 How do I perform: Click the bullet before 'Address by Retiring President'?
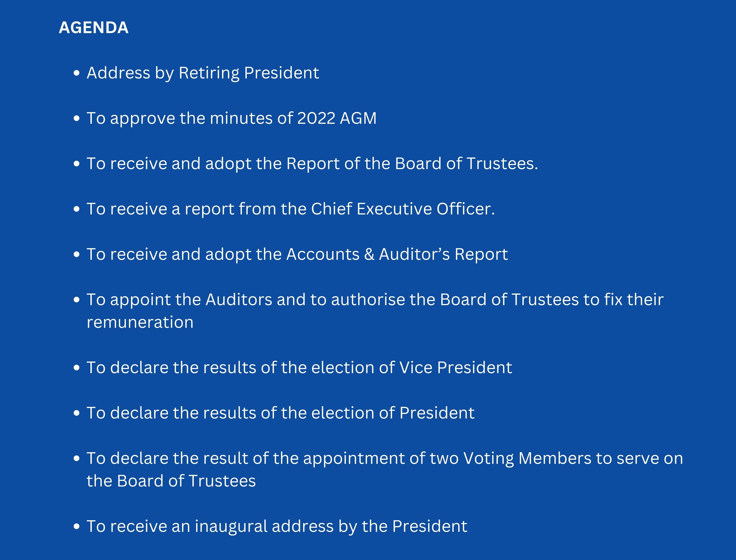77,73
